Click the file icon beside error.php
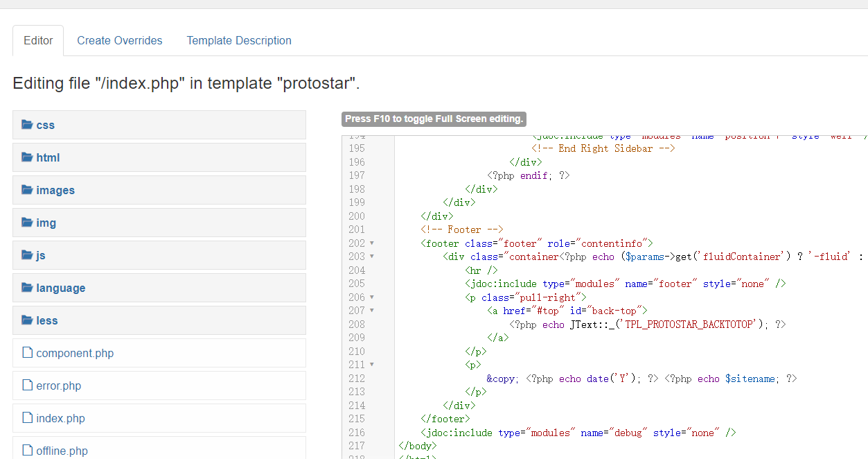 click(x=28, y=386)
